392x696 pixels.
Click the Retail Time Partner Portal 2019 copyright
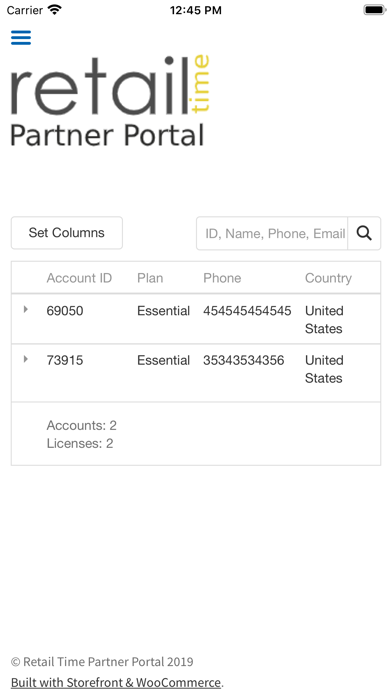tap(102, 661)
